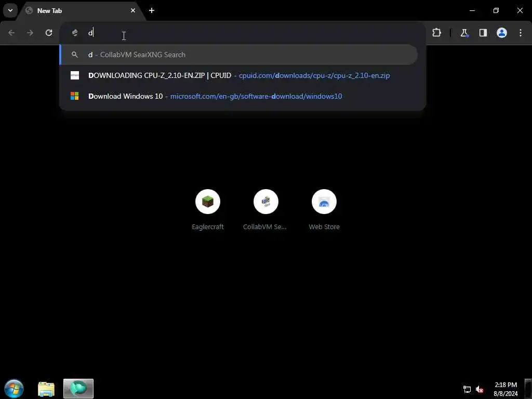Click the muted volume tray icon
Image resolution: width=532 pixels, height=399 pixels.
click(x=480, y=389)
